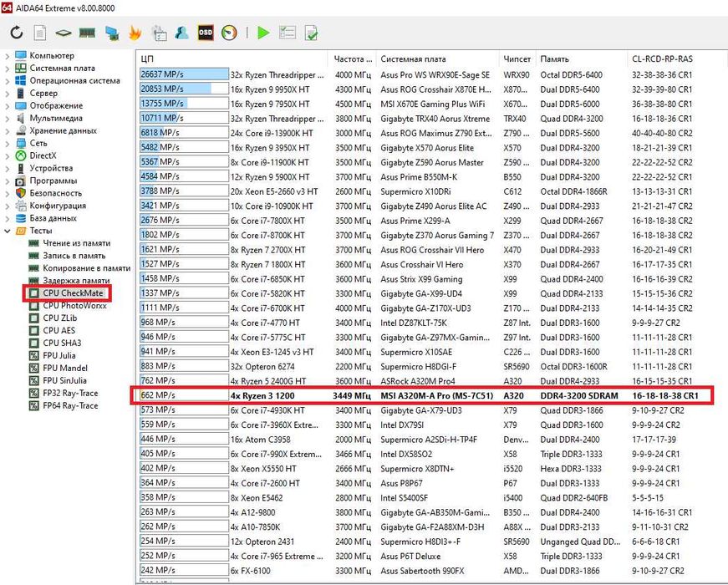
Task: Select the 4x Ryzen 3 1200 row
Action: coord(421,395)
